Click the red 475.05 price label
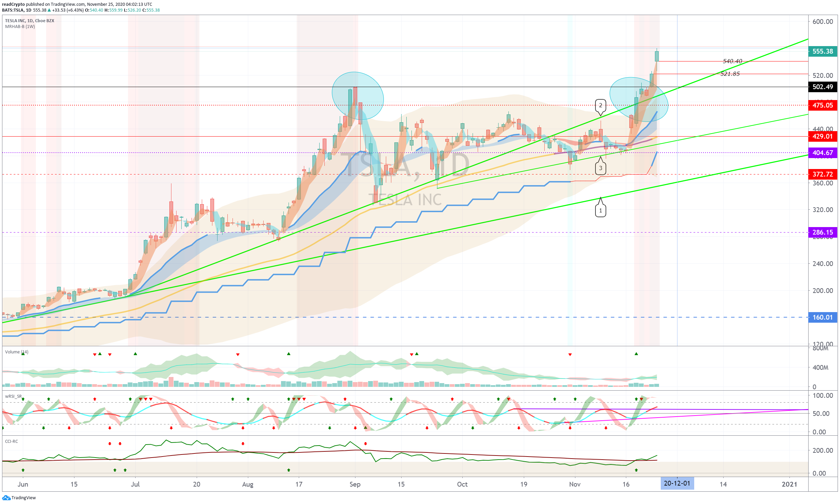The width and height of the screenshot is (840, 504). tap(823, 105)
